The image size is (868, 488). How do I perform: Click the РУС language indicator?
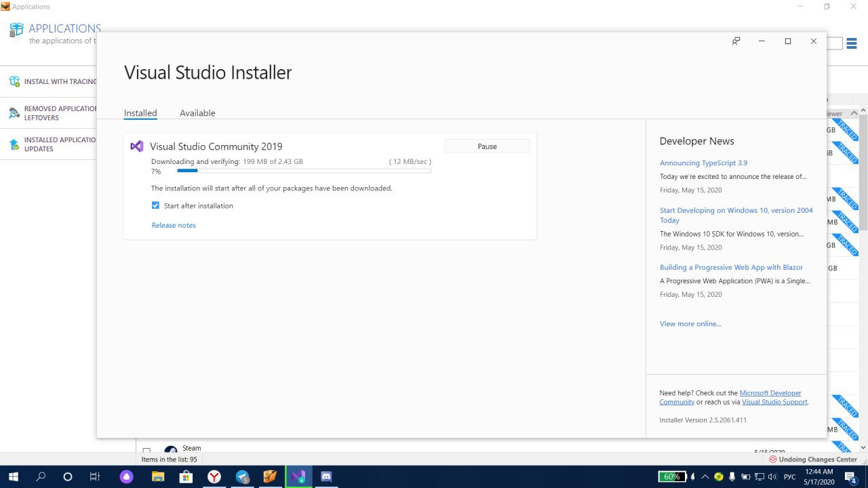coord(790,476)
